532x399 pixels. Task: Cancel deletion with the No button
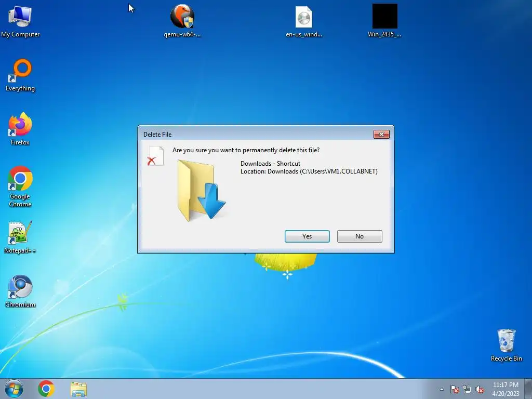[360, 236]
